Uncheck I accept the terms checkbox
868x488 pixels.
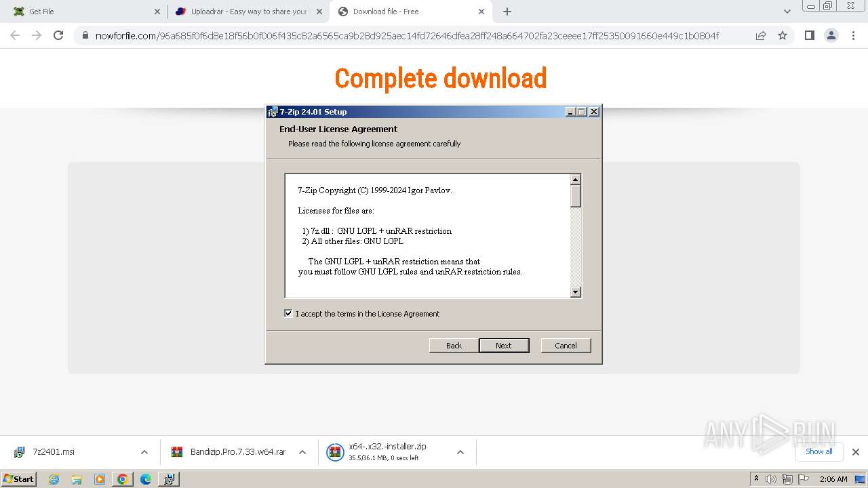pos(288,314)
